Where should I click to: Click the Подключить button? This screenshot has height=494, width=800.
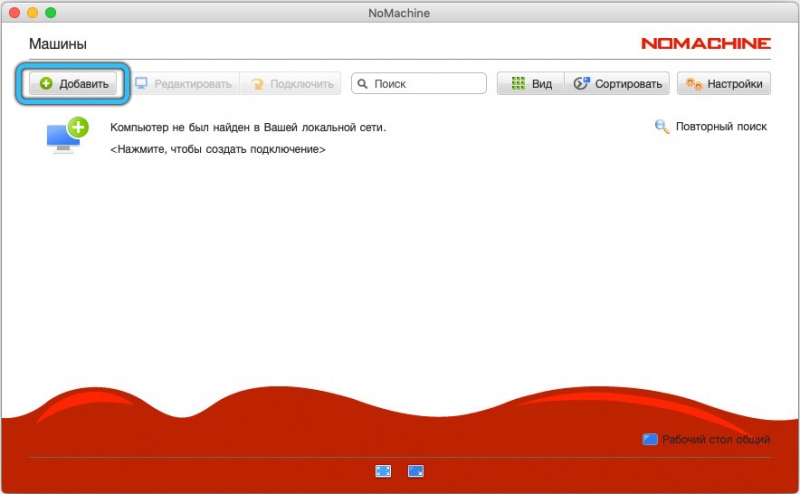click(x=291, y=84)
